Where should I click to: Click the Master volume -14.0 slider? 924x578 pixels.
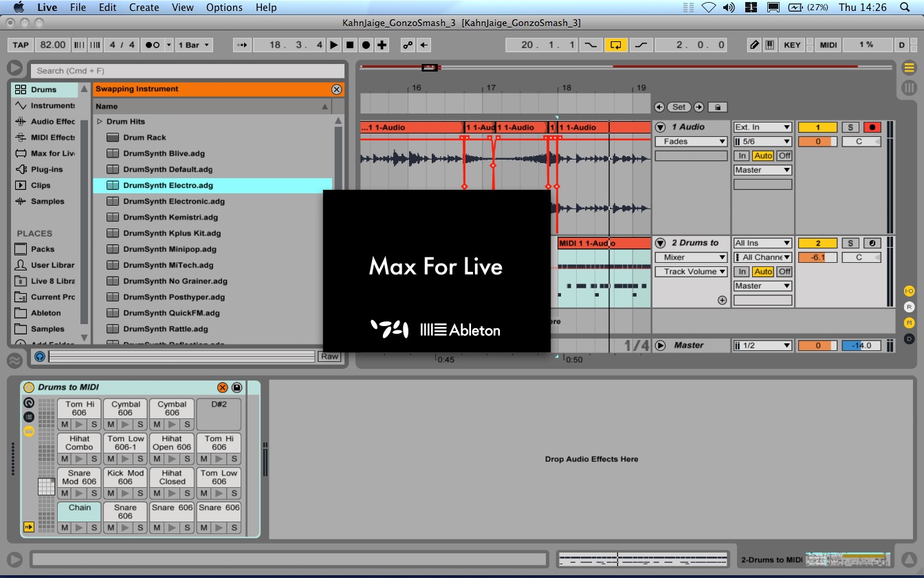[x=861, y=345]
